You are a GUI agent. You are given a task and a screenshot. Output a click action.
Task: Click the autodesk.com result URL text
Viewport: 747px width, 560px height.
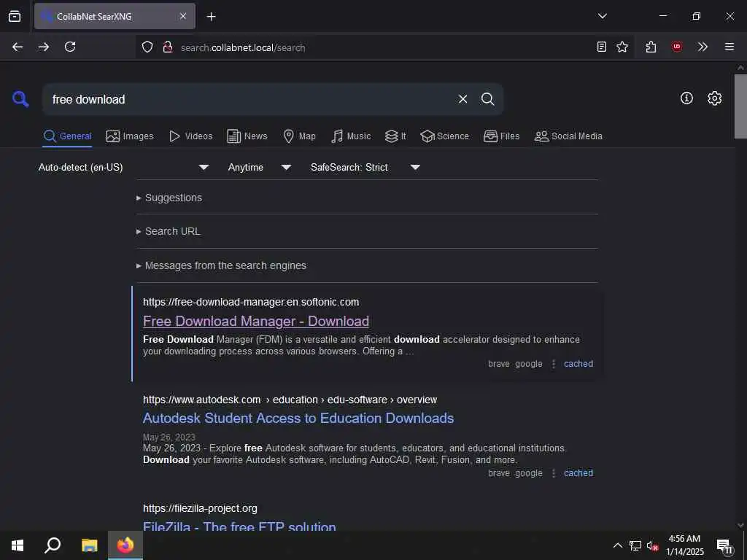pyautogui.click(x=290, y=400)
